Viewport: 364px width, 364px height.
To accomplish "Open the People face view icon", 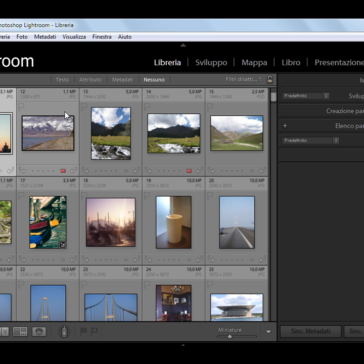I will pyautogui.click(x=39, y=331).
